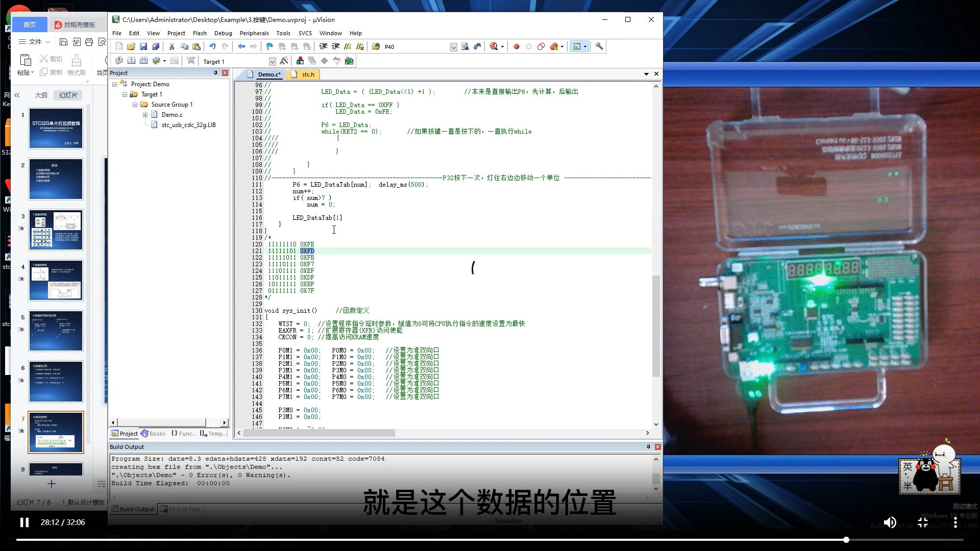980x551 pixels.
Task: Open the window layout dropdown arrow
Action: tap(585, 46)
